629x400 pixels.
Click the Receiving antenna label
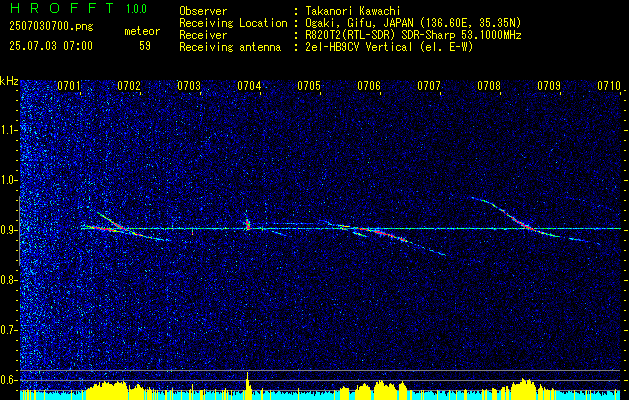click(x=230, y=47)
